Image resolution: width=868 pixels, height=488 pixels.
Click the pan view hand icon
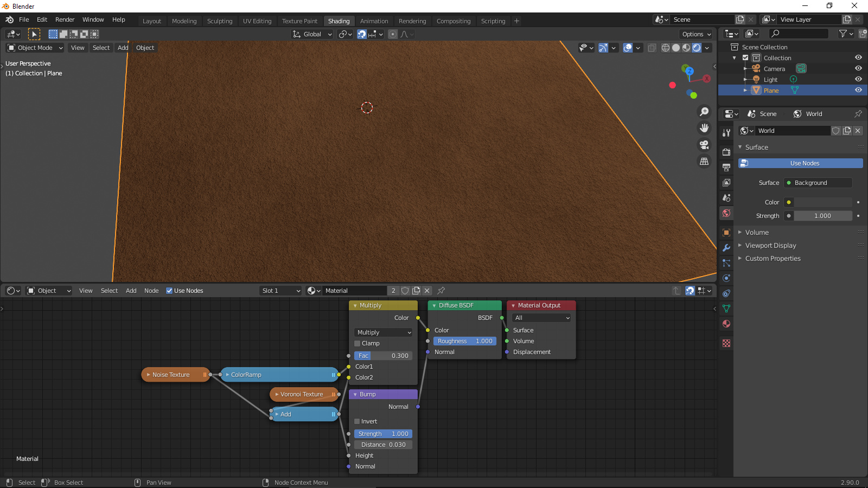[x=704, y=128]
